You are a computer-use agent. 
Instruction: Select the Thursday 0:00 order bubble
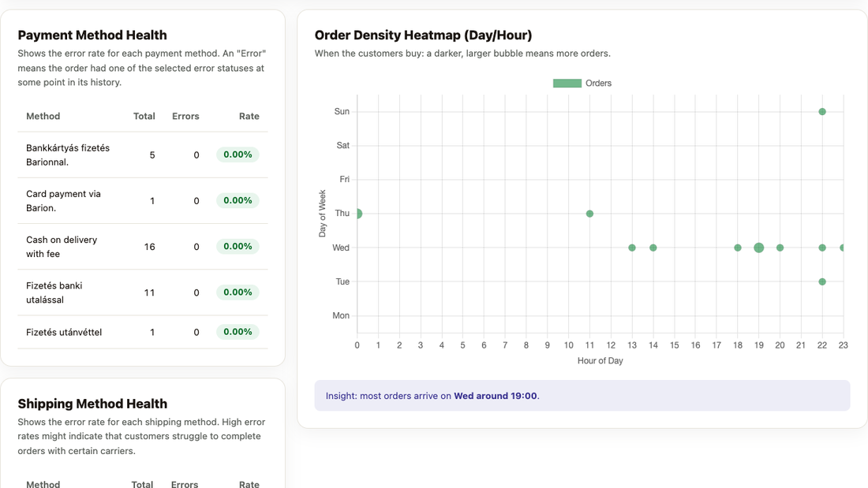tap(358, 214)
